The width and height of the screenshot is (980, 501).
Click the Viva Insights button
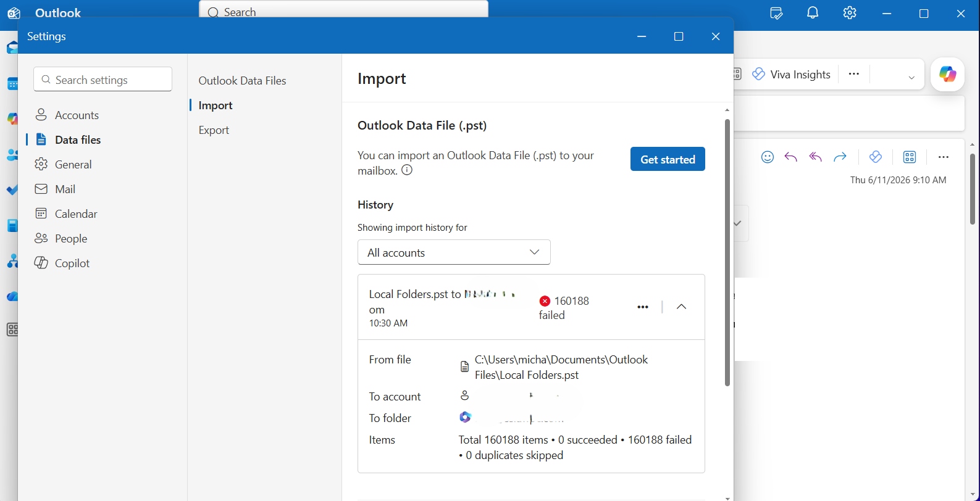(x=791, y=75)
